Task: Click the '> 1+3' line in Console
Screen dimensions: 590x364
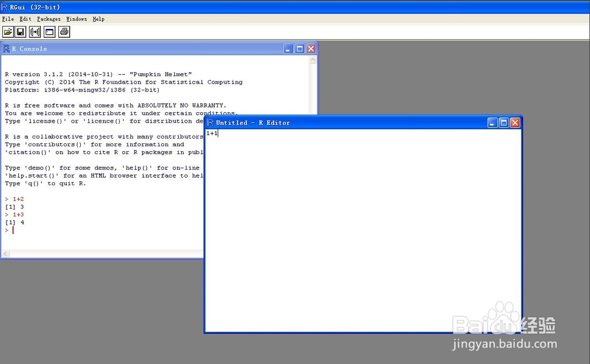Action: click(x=14, y=215)
